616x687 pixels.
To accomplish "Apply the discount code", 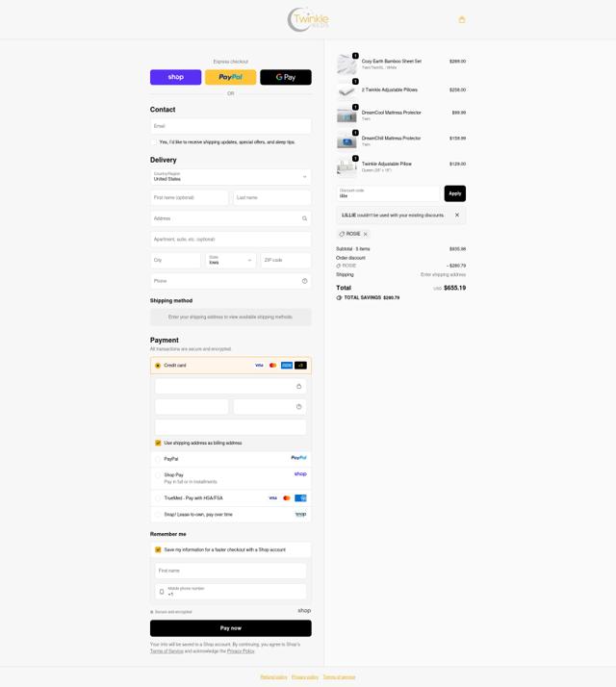I will [x=454, y=193].
